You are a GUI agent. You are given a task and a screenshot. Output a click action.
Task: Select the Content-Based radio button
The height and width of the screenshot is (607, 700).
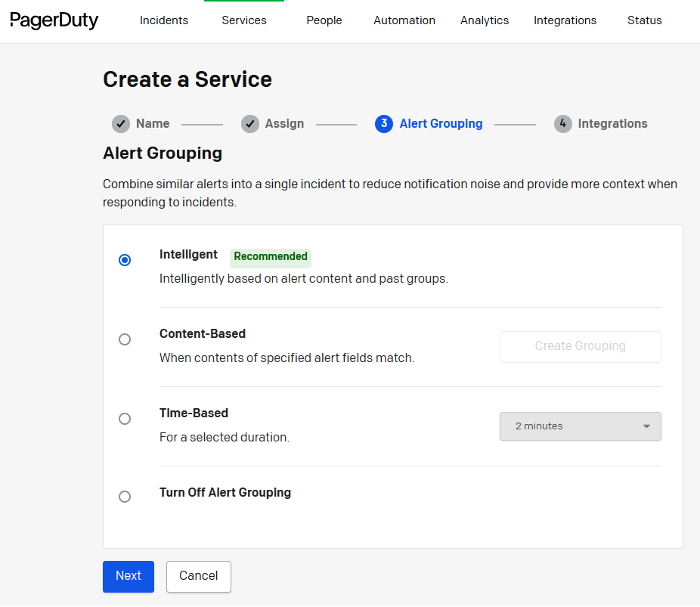pos(125,339)
